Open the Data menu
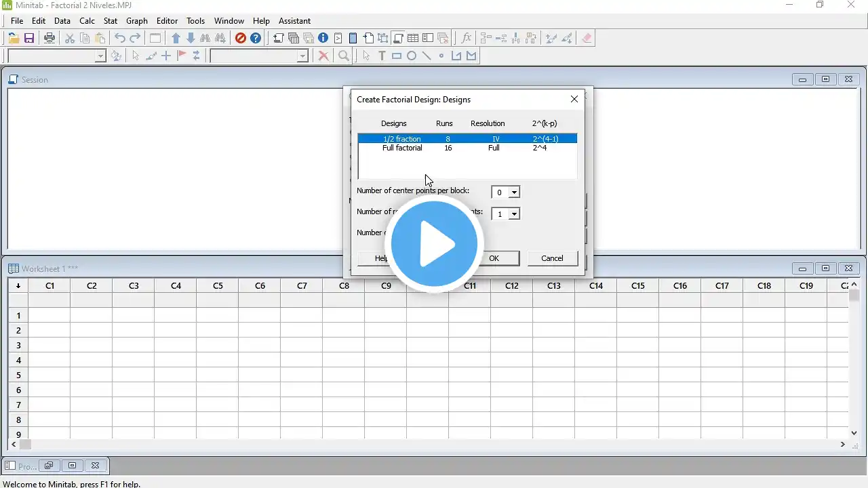The width and height of the screenshot is (868, 488). click(62, 21)
